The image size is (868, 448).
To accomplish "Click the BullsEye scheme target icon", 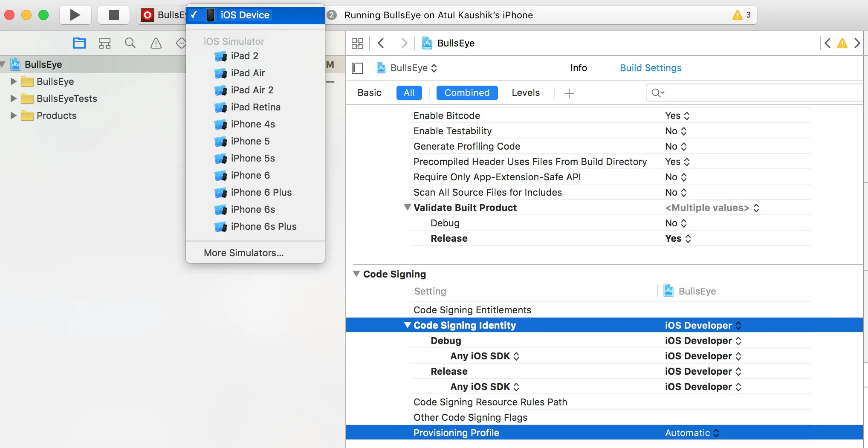I will tap(148, 15).
